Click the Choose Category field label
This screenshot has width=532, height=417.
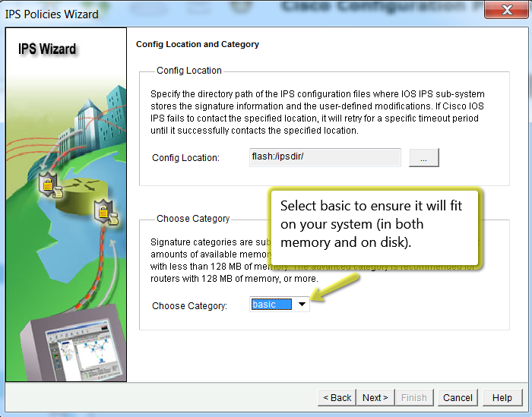pos(189,306)
